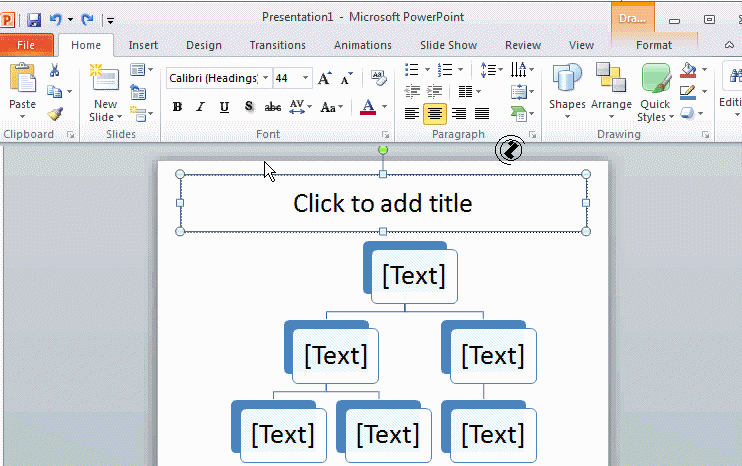
Task: Click the Copy icon
Action: (54, 91)
